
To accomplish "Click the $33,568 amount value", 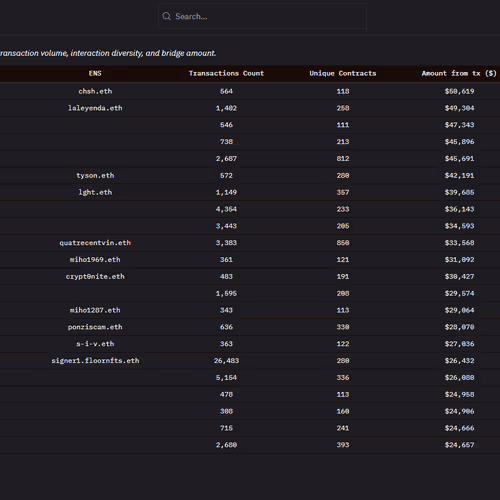I will [x=459, y=243].
